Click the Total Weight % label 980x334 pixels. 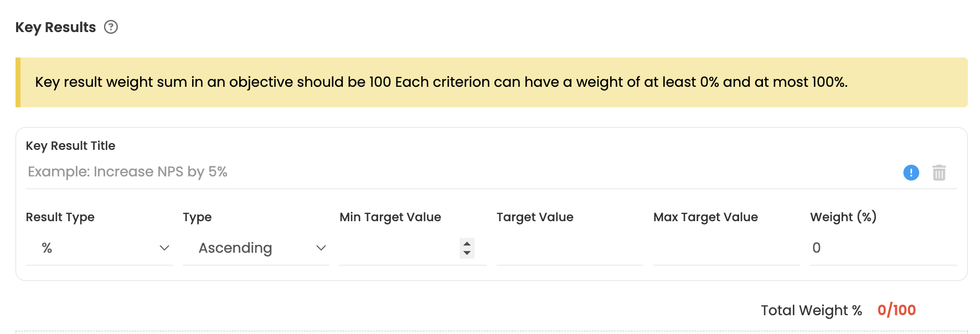point(811,311)
